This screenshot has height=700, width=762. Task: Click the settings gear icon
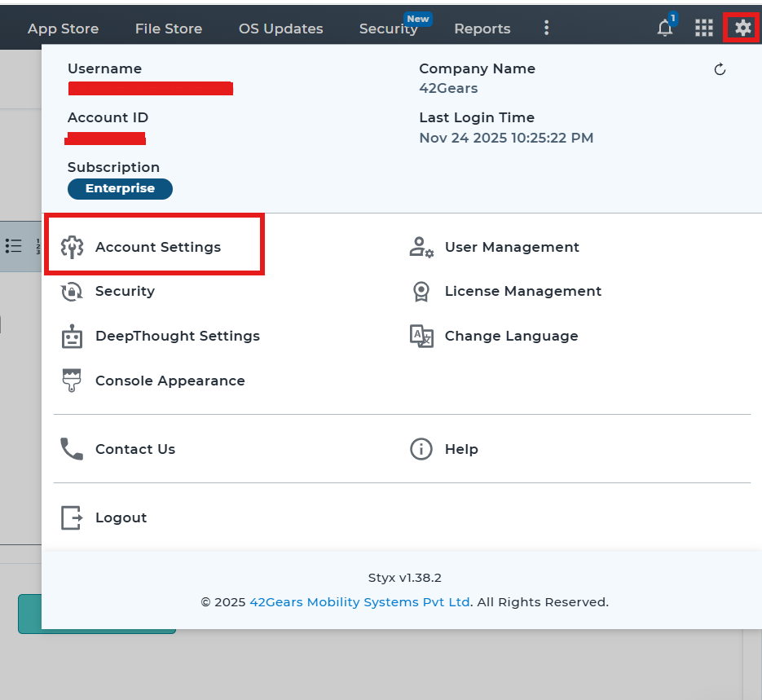pyautogui.click(x=742, y=29)
